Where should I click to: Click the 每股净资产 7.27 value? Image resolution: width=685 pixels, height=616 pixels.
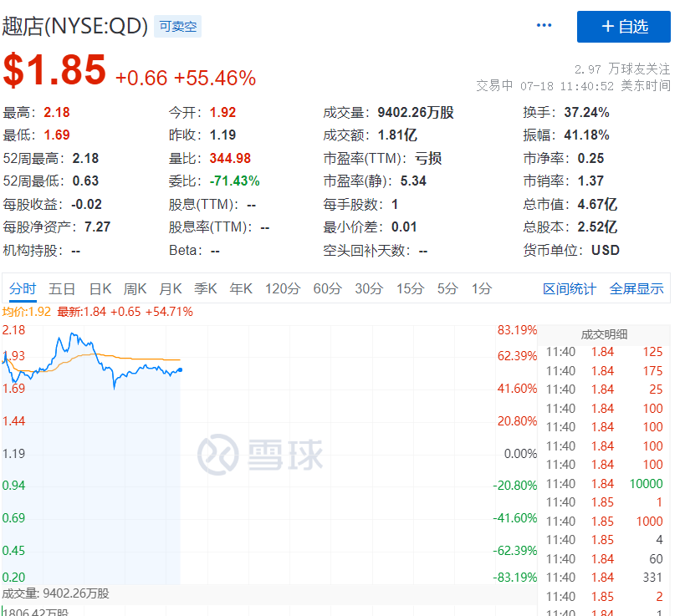[97, 227]
